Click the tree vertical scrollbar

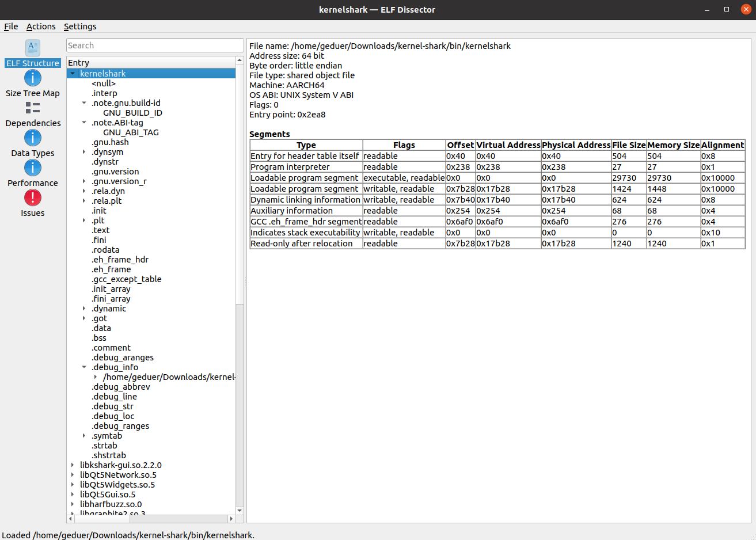click(x=240, y=184)
